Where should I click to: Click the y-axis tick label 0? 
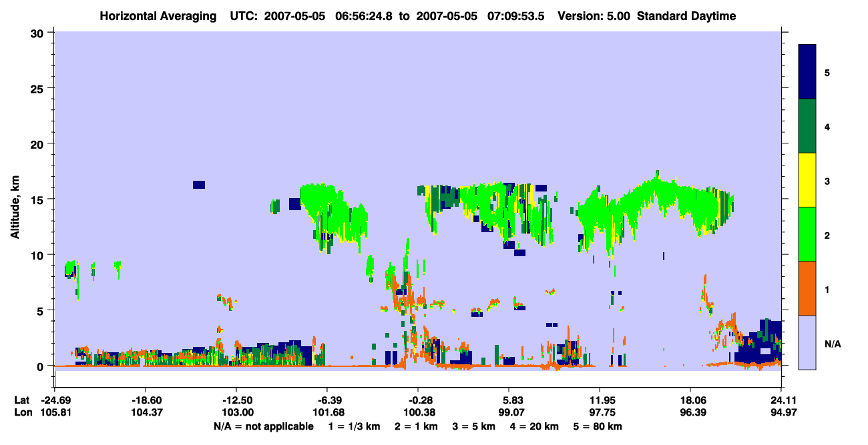pos(42,366)
